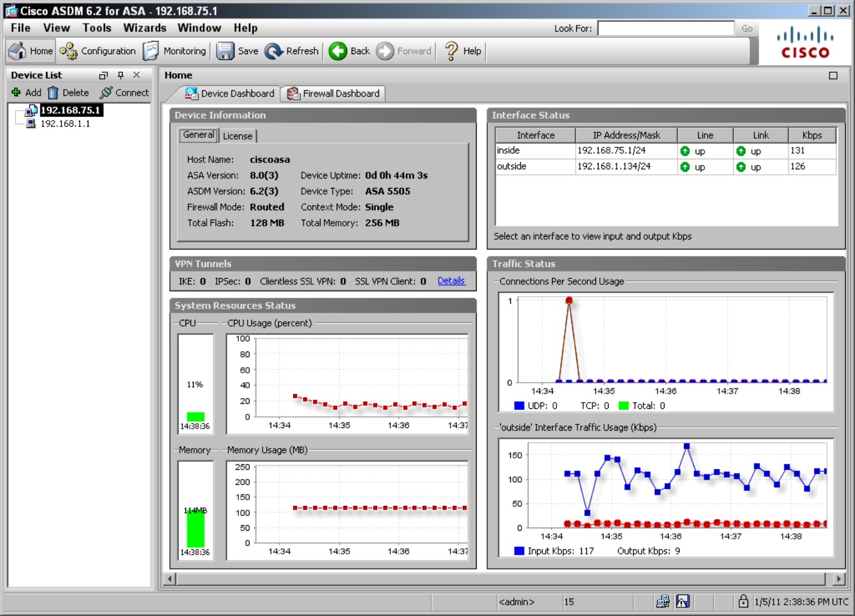Pin the Device List panel
Image resolution: width=855 pixels, height=616 pixels.
point(120,75)
